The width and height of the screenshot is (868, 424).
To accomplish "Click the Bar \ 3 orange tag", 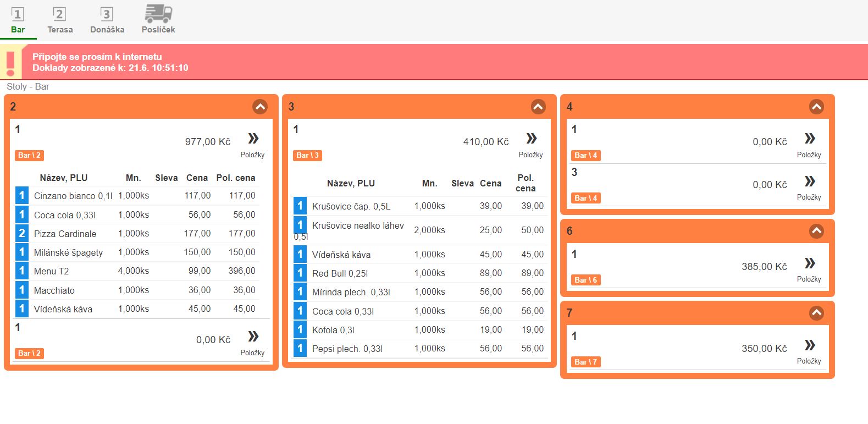I will [307, 155].
